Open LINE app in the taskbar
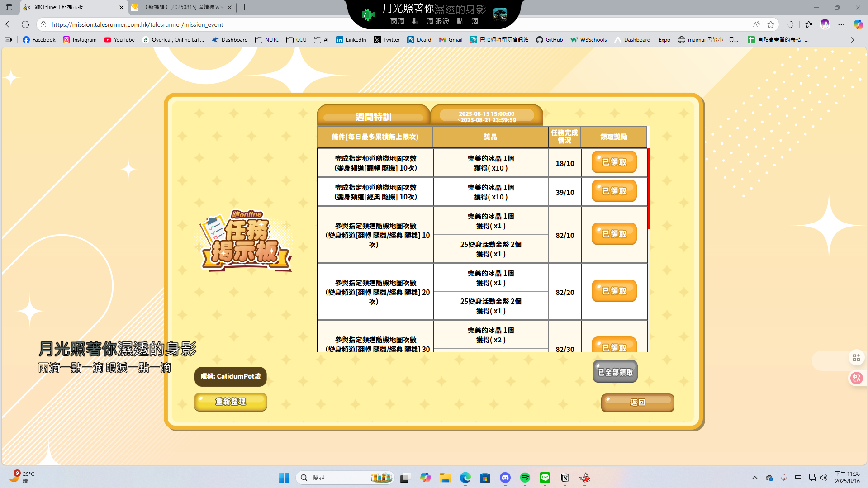 545,478
